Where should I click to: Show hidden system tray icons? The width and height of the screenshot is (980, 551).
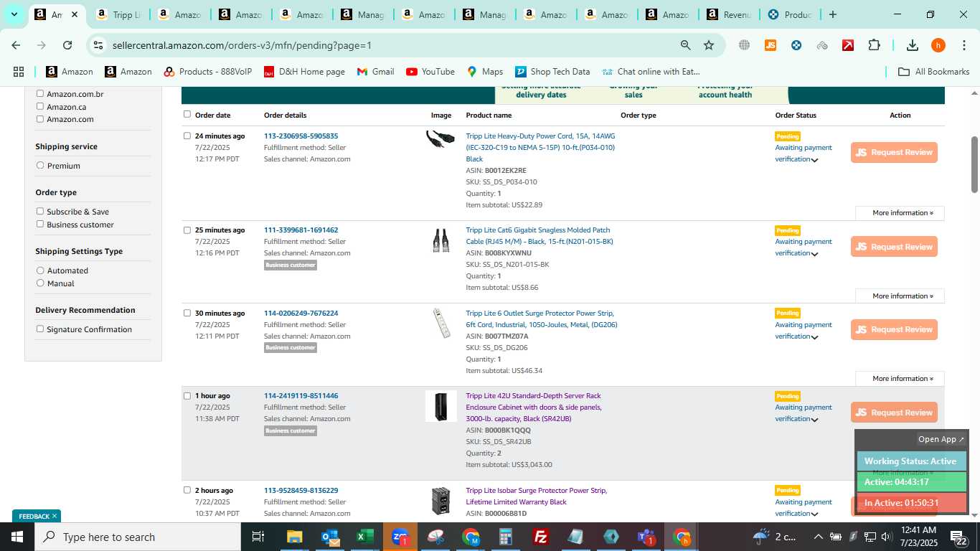tap(818, 537)
